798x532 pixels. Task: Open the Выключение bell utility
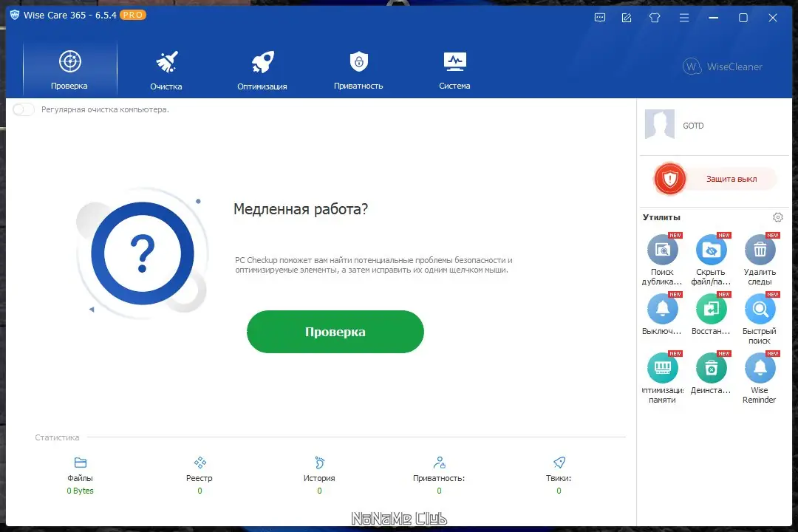point(661,310)
